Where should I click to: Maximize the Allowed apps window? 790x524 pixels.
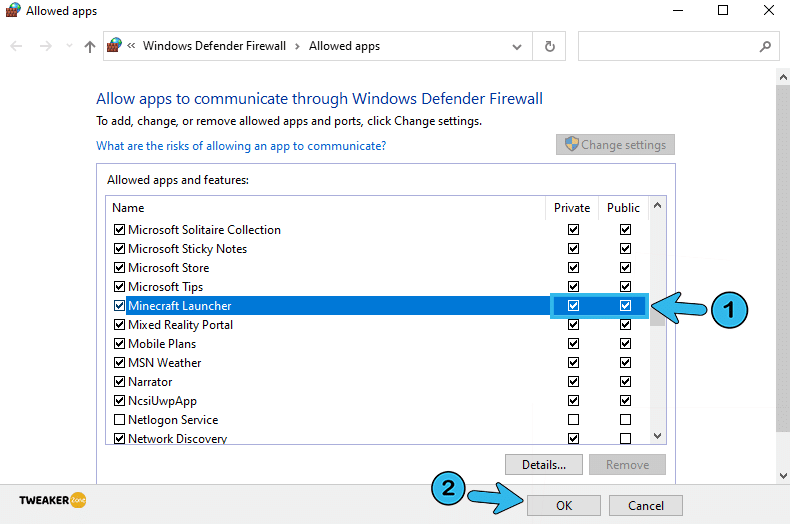tap(723, 10)
